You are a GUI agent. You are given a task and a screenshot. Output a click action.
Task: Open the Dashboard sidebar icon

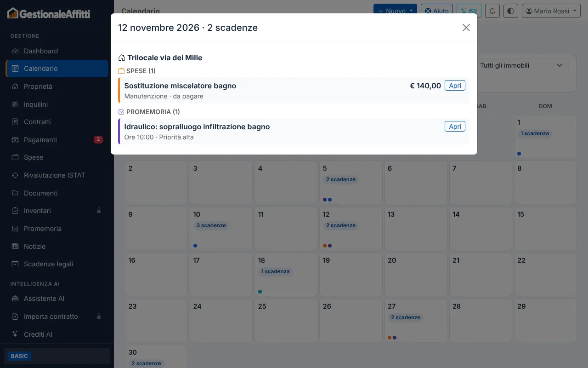pos(15,51)
